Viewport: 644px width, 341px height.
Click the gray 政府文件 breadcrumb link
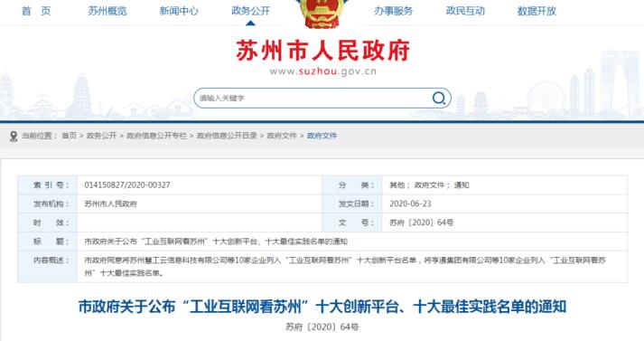pos(282,136)
